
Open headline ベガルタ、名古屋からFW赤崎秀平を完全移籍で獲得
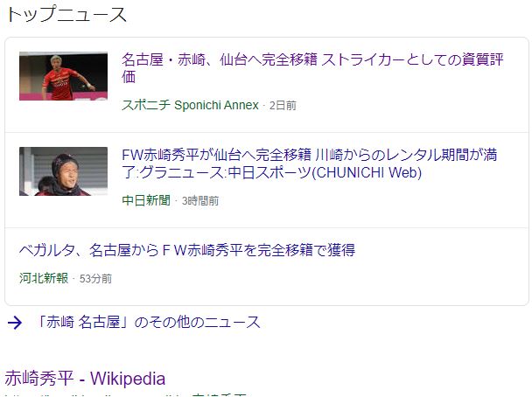[x=187, y=250]
